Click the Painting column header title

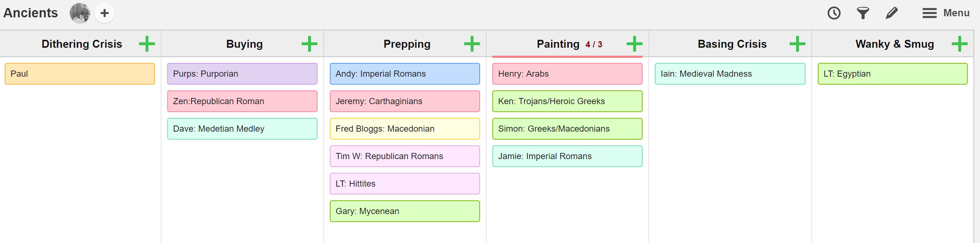(558, 44)
